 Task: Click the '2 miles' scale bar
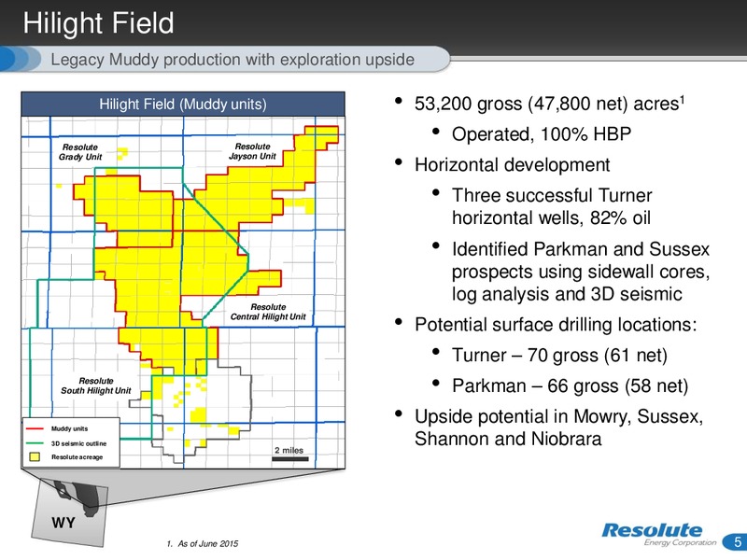[x=290, y=458]
